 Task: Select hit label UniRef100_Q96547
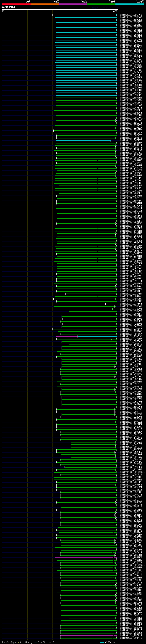[131, 63]
